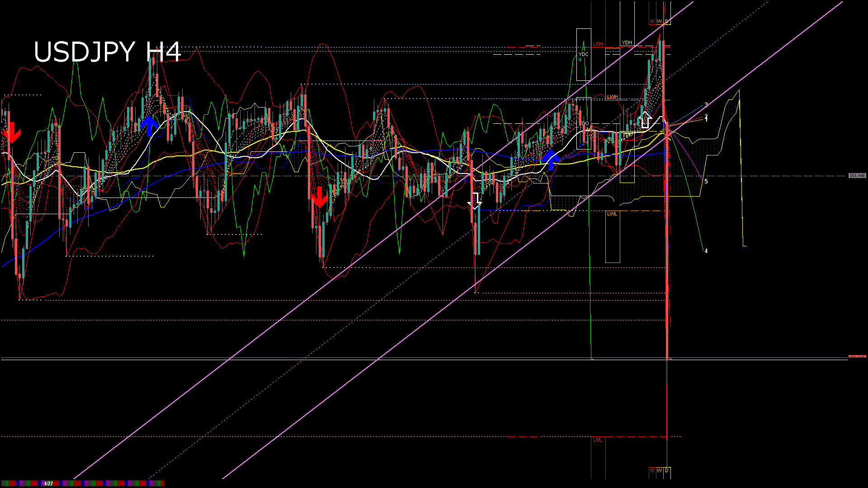Select the bottom D timeframe box
Image resolution: width=868 pixels, height=488 pixels.
[x=667, y=471]
